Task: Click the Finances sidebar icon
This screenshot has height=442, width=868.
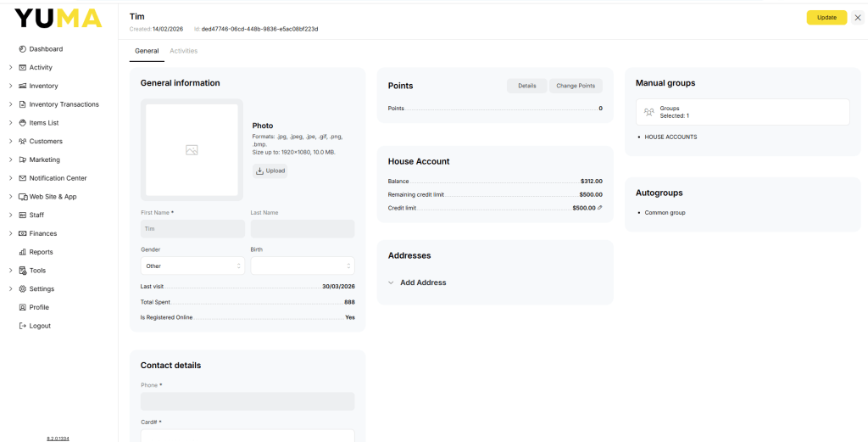Action: [22, 233]
